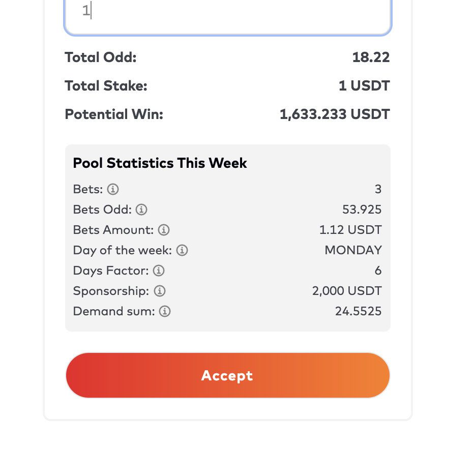Click the MONDAY day value
The height and width of the screenshot is (476, 474).
pos(353,250)
